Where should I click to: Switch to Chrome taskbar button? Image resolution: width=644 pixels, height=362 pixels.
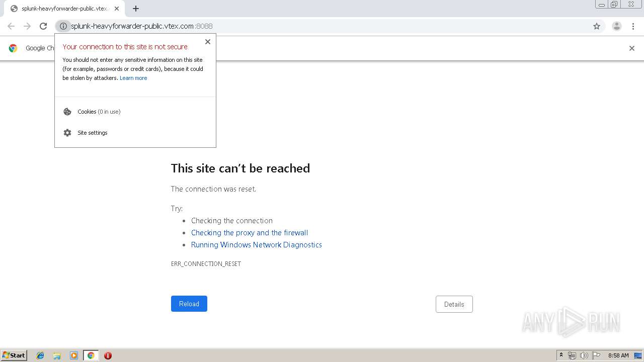(91, 355)
